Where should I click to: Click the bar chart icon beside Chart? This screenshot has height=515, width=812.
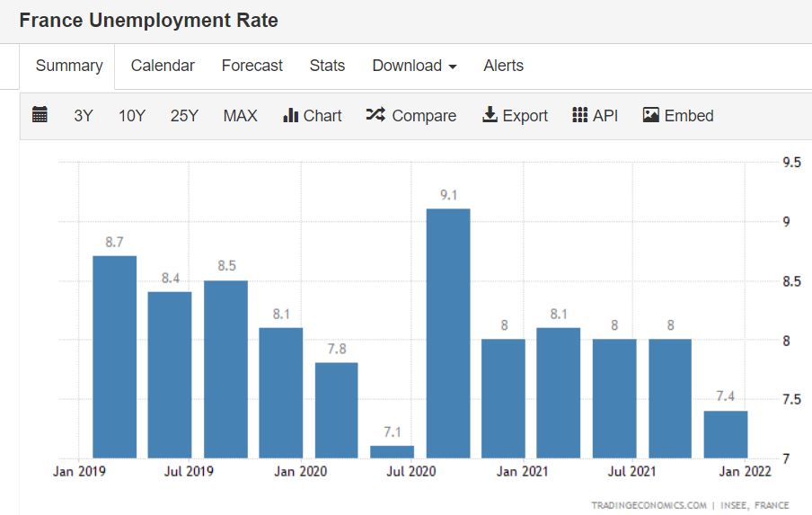290,115
